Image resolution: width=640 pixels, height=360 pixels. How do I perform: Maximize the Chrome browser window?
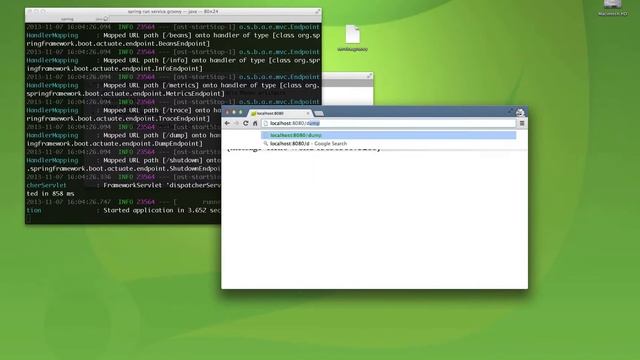[240, 112]
